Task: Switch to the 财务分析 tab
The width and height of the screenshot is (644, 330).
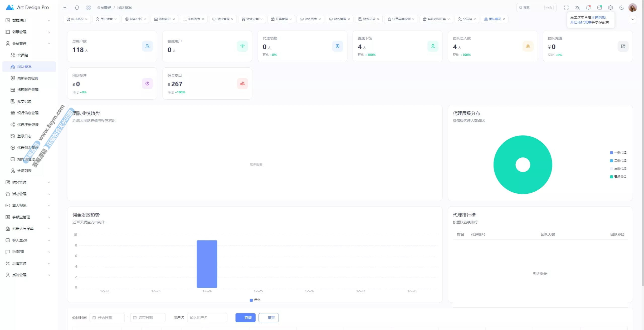Action: pyautogui.click(x=135, y=19)
